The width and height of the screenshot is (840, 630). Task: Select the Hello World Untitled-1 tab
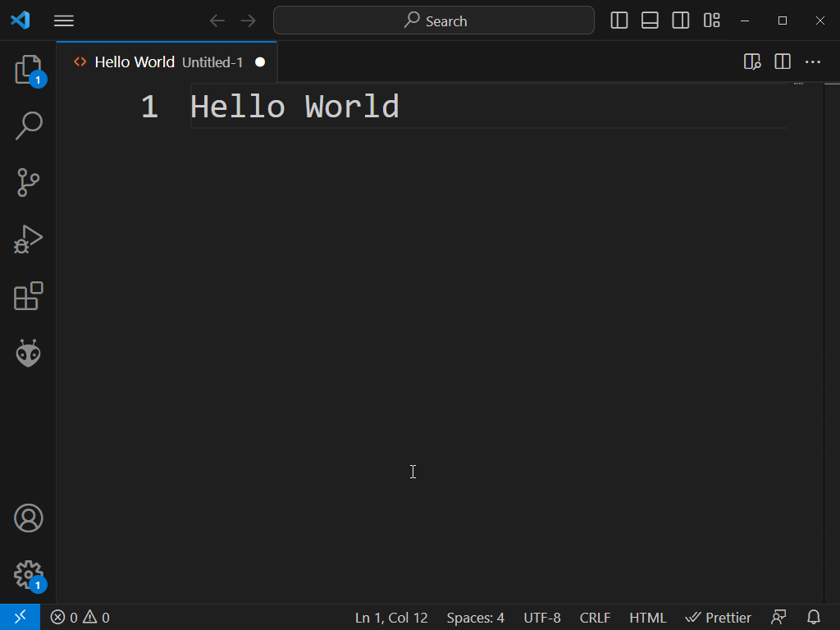(x=167, y=62)
